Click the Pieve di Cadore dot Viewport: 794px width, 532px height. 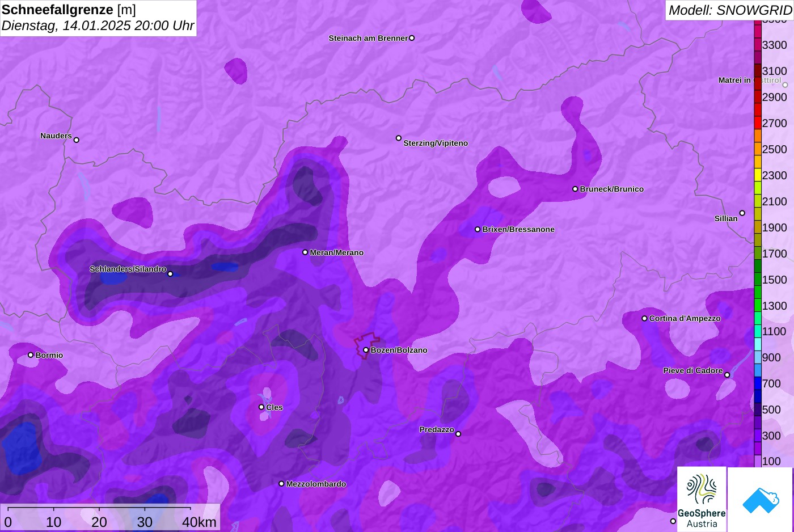click(727, 375)
